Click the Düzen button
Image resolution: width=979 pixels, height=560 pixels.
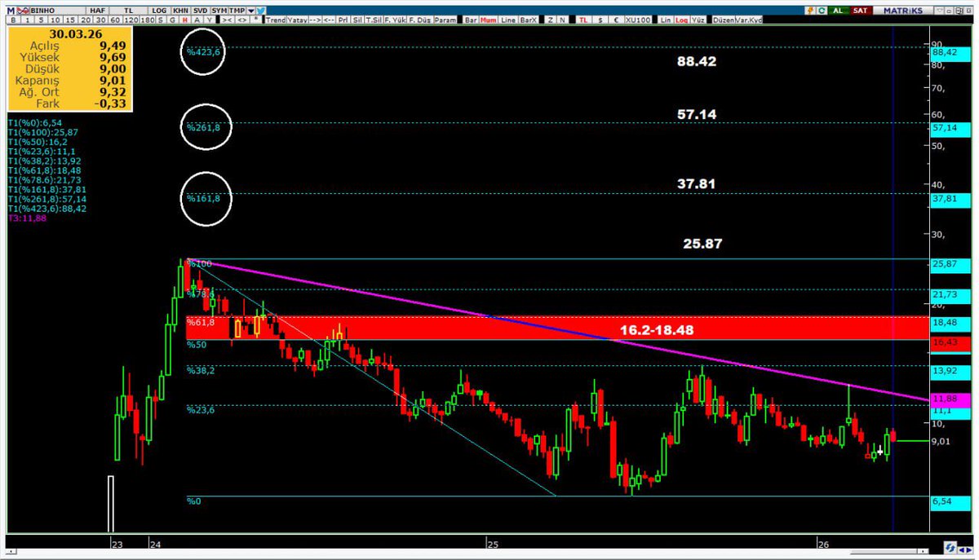click(723, 20)
